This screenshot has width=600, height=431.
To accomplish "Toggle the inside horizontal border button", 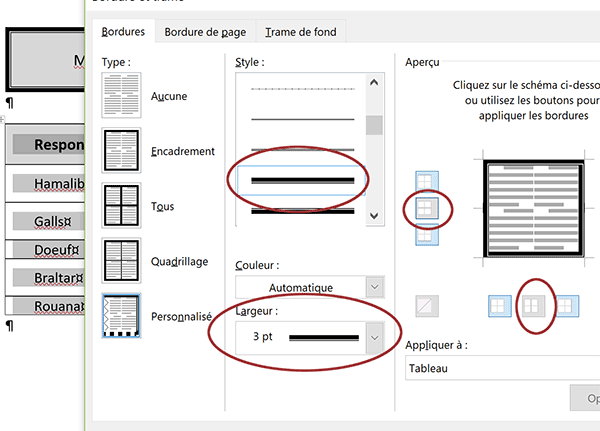I will 427,209.
